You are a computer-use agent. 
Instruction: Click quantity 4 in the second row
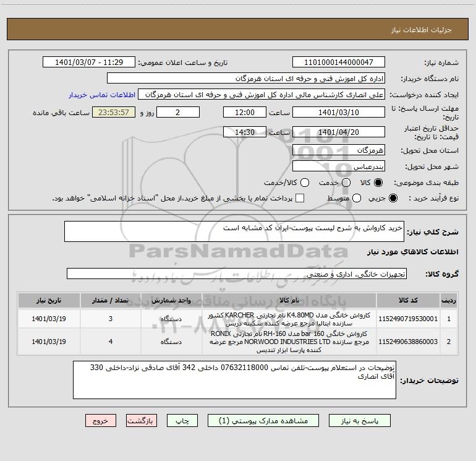pos(111,342)
